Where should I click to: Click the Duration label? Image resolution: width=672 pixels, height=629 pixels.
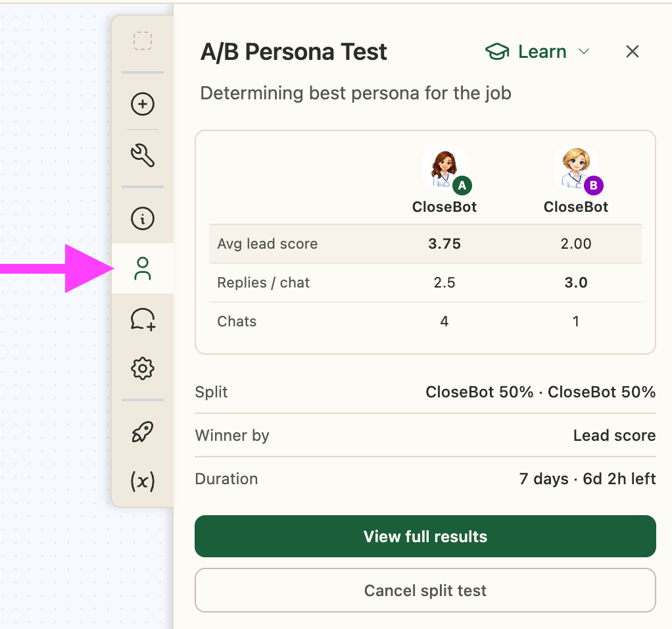tap(226, 478)
